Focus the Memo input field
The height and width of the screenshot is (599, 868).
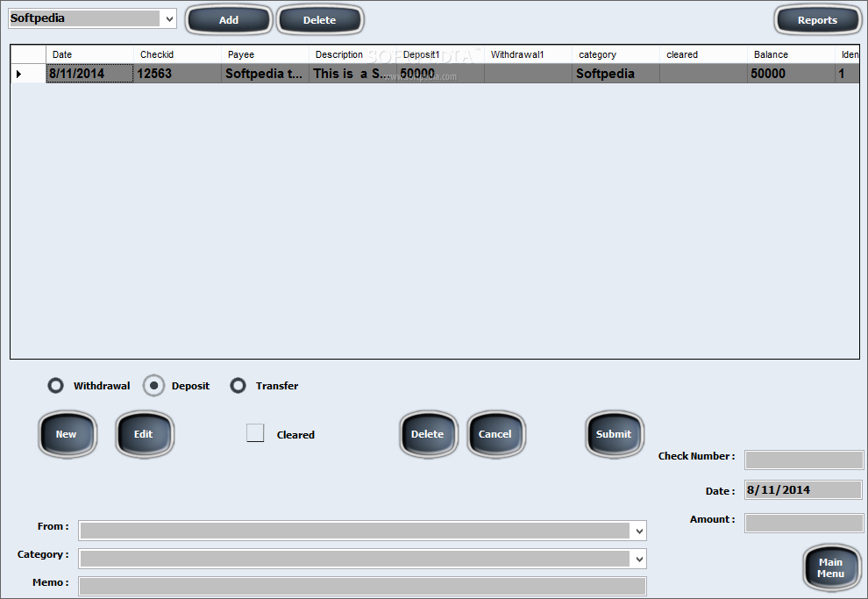(363, 586)
